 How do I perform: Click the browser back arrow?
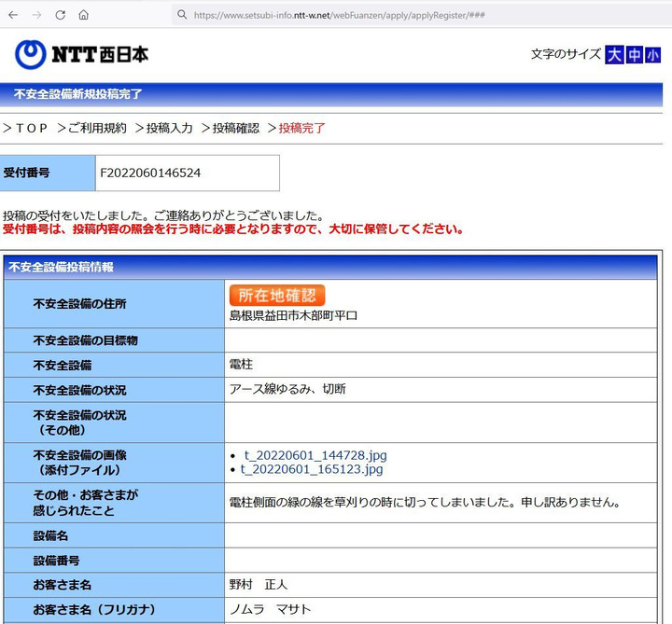pos(13,15)
